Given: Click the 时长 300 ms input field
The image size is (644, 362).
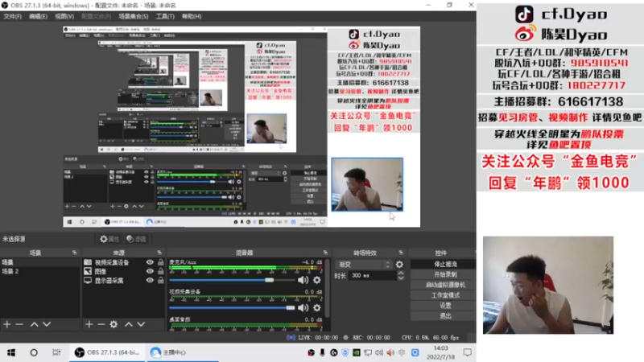Looking at the screenshot, I should (373, 275).
